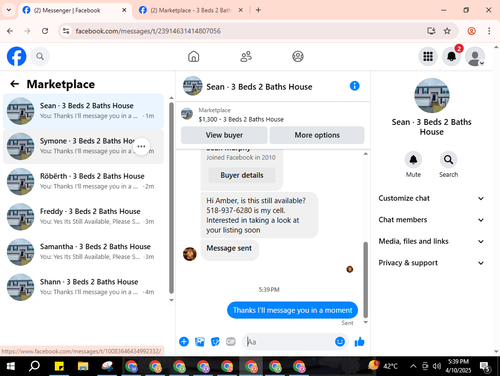This screenshot has height=376, width=500.
Task: Expand Media, files and links section
Action: (x=431, y=241)
